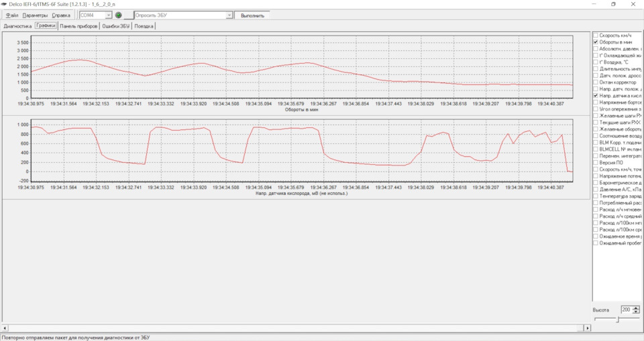Click the left arrow of horizontal scrollbar
This screenshot has width=644, height=341.
click(x=5, y=328)
